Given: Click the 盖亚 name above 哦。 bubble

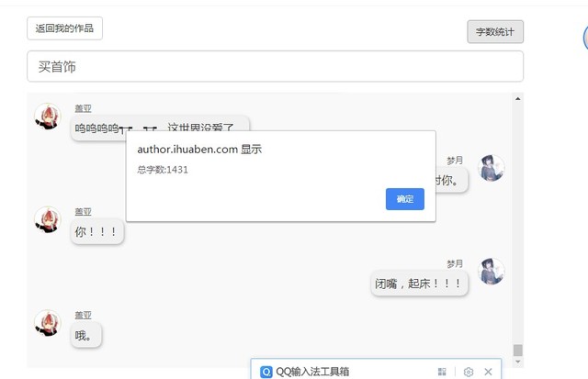Looking at the screenshot, I should [84, 315].
